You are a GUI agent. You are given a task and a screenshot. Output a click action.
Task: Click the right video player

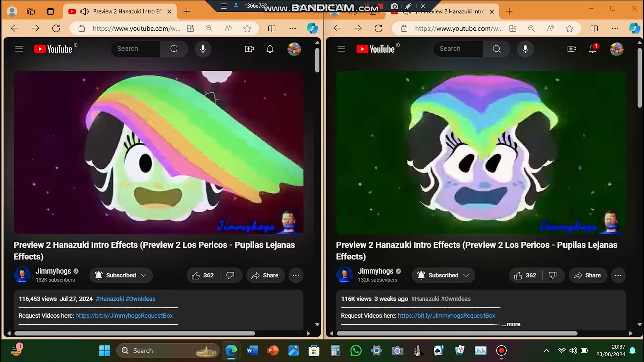pos(481,152)
